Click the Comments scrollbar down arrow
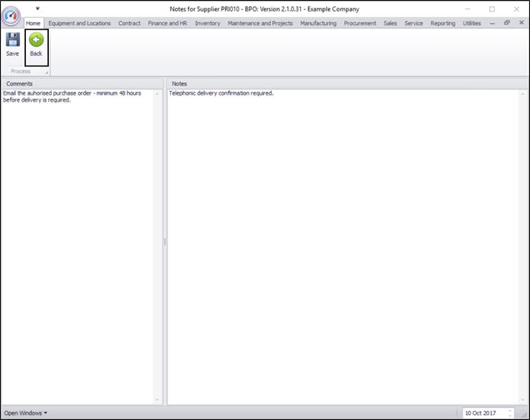The height and width of the screenshot is (420, 530). click(x=157, y=399)
